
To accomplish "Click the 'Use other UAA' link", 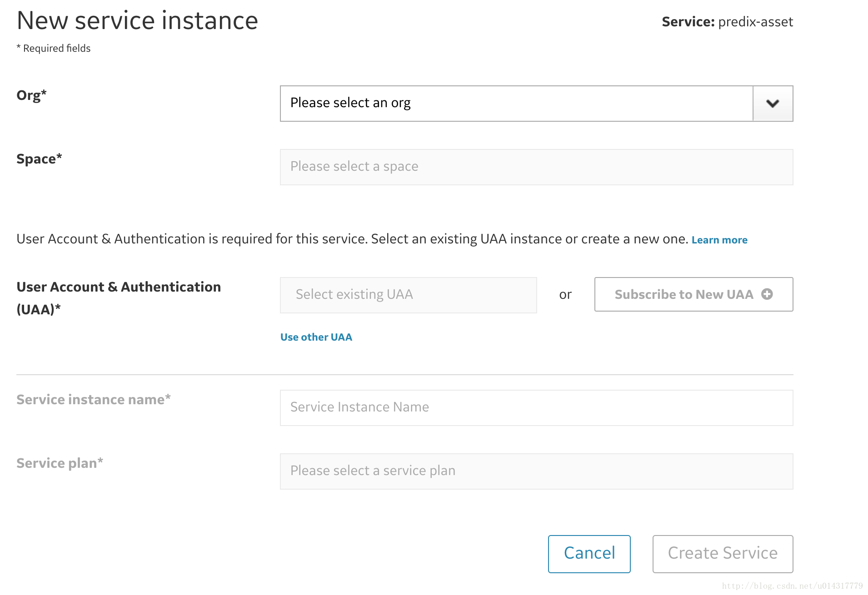I will (x=316, y=337).
